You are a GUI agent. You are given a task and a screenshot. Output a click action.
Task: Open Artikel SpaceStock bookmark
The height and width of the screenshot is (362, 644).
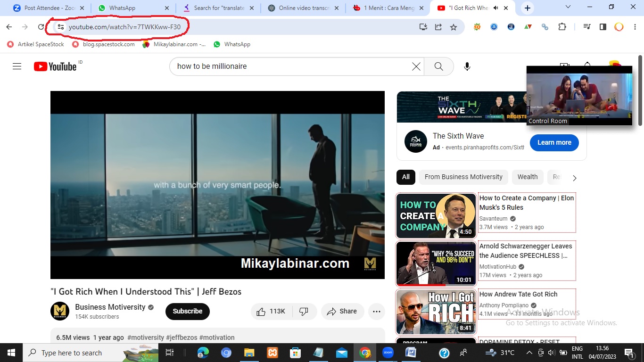pos(35,44)
